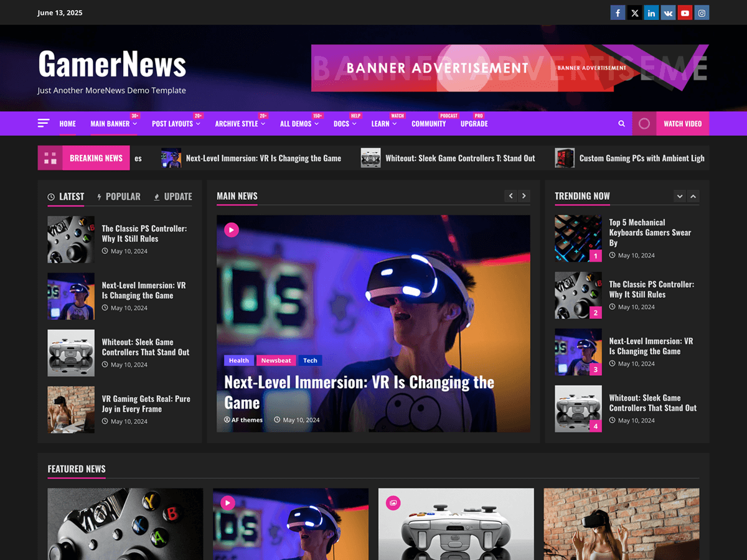The height and width of the screenshot is (560, 747).
Task: Open the LinkedIn icon in the header
Action: (651, 12)
